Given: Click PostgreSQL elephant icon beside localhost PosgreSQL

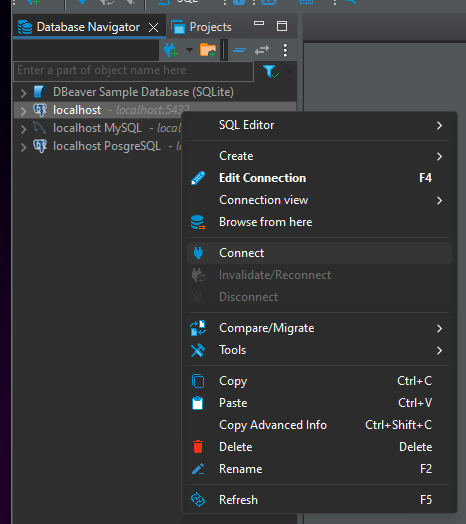Looking at the screenshot, I should click(x=40, y=146).
